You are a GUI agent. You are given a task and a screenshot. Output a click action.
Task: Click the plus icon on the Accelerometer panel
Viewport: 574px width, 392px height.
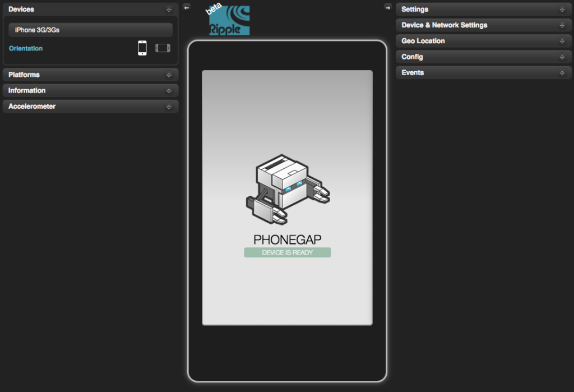[x=169, y=106]
